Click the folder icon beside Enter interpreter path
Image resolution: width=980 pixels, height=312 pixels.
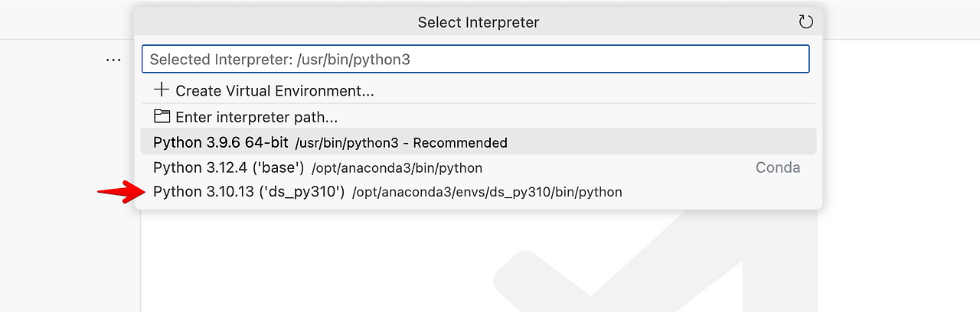click(161, 116)
